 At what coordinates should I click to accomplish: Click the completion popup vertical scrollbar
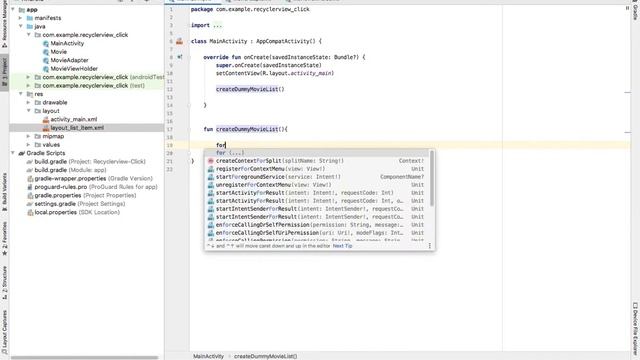tap(432, 178)
